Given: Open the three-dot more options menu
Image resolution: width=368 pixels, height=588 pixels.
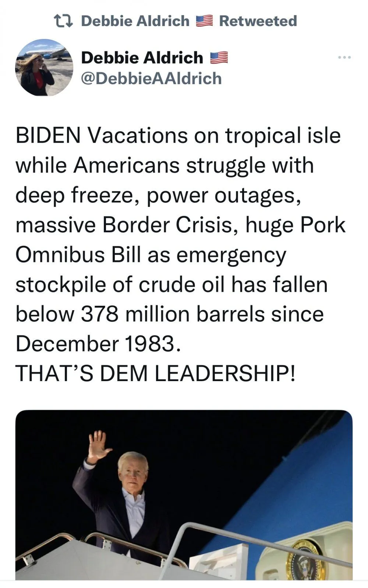Looking at the screenshot, I should (345, 58).
